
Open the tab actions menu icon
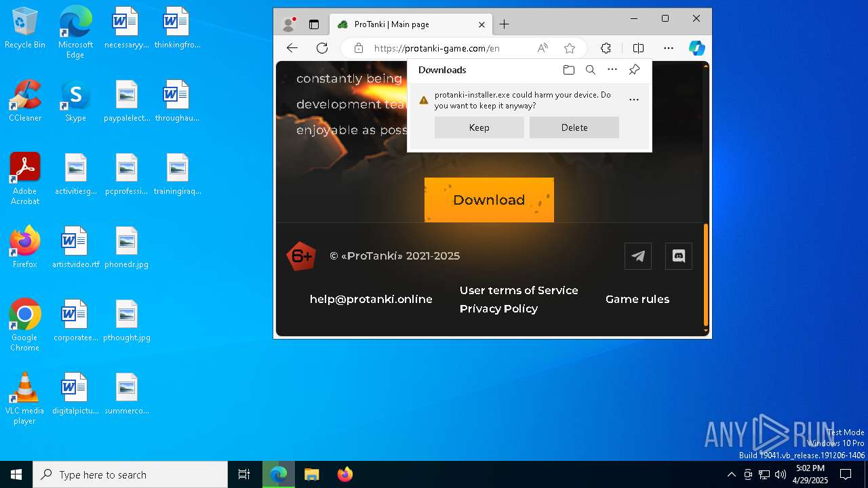313,24
